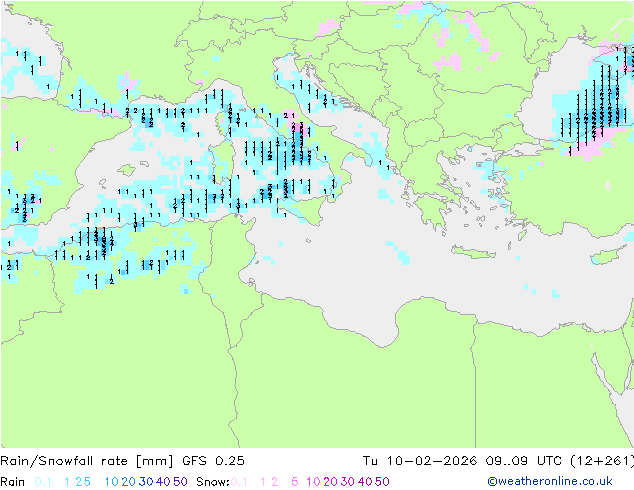634x490 pixels.
Task: Click the "Rain" legend label
Action: pyautogui.click(x=13, y=482)
